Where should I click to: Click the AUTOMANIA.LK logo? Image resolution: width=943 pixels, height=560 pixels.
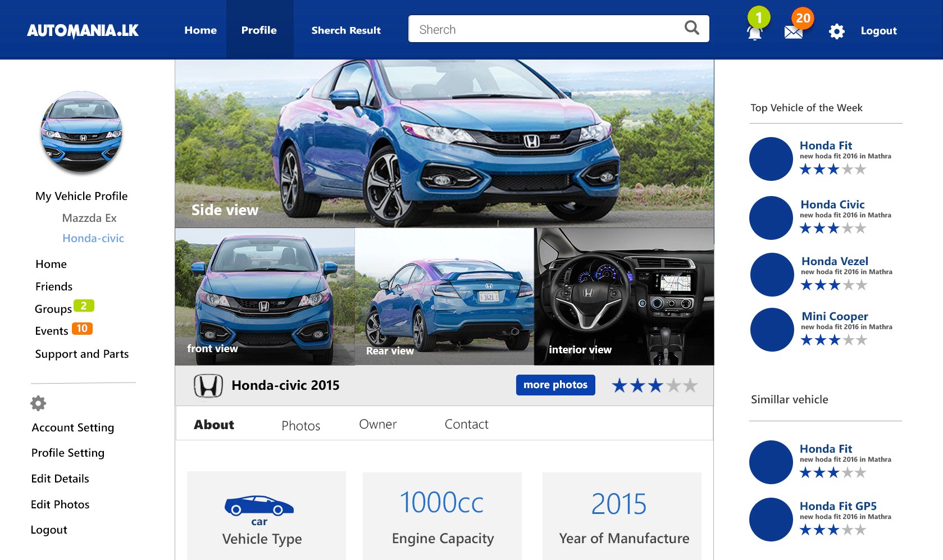[83, 30]
